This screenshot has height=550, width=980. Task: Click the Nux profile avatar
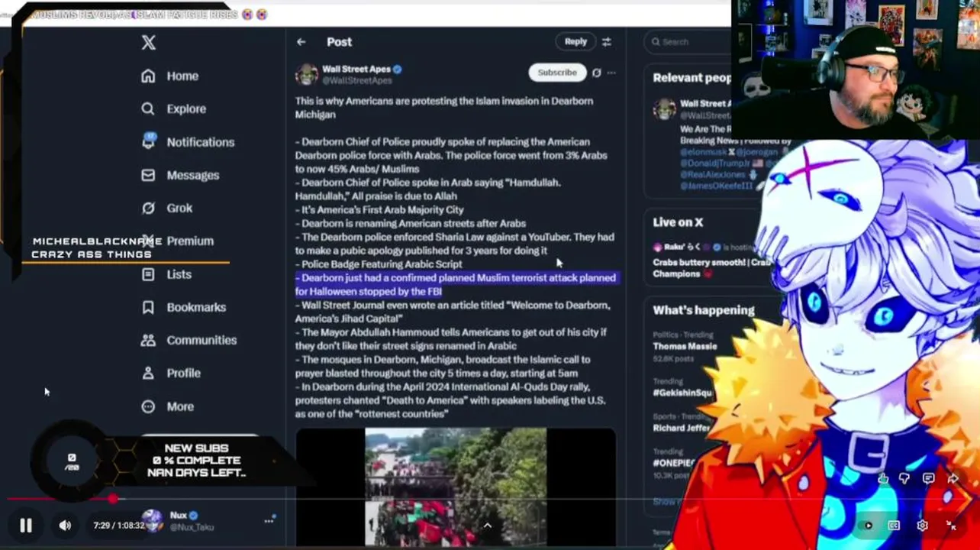pos(153,520)
